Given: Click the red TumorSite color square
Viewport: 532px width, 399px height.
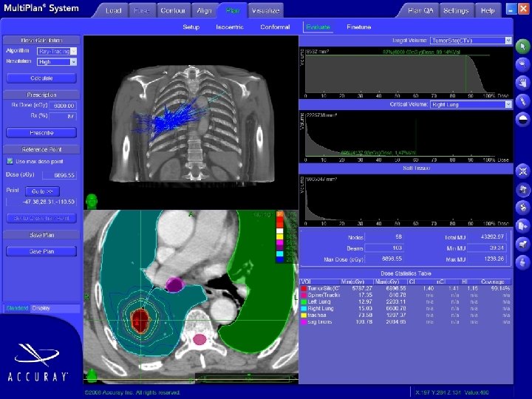Looking at the screenshot, I should 304,288.
